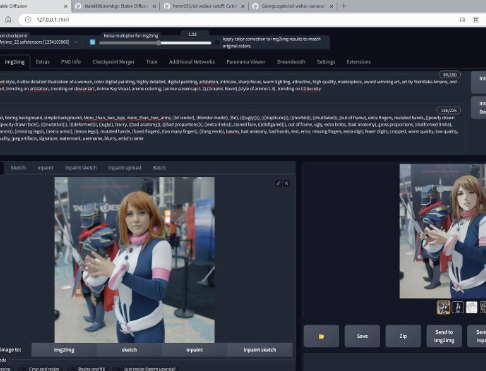486x371 pixels.
Task: Open the Extras tab
Action: pyautogui.click(x=42, y=62)
